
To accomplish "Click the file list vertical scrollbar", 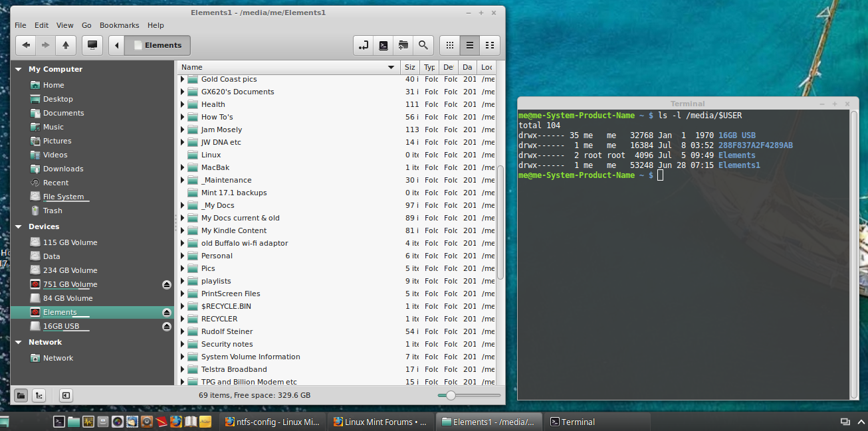I will click(500, 222).
